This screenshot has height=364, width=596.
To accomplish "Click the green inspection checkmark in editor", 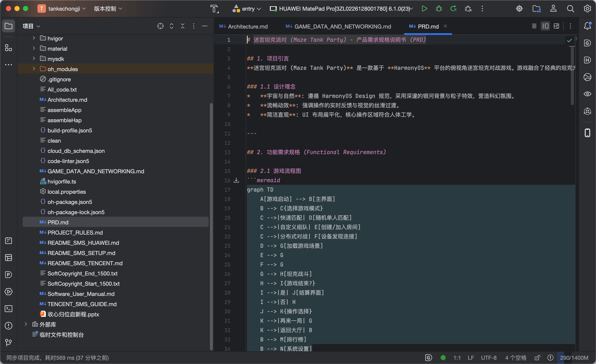I will click(569, 40).
